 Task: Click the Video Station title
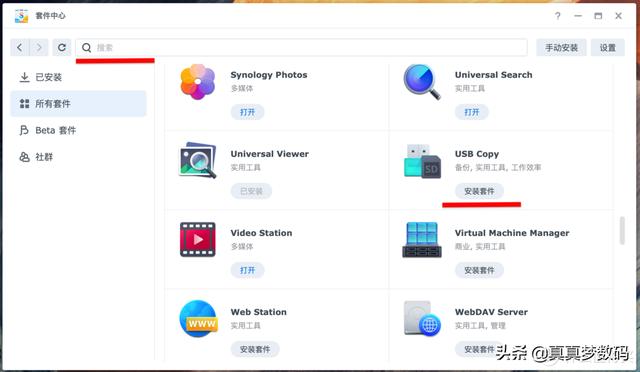(261, 233)
